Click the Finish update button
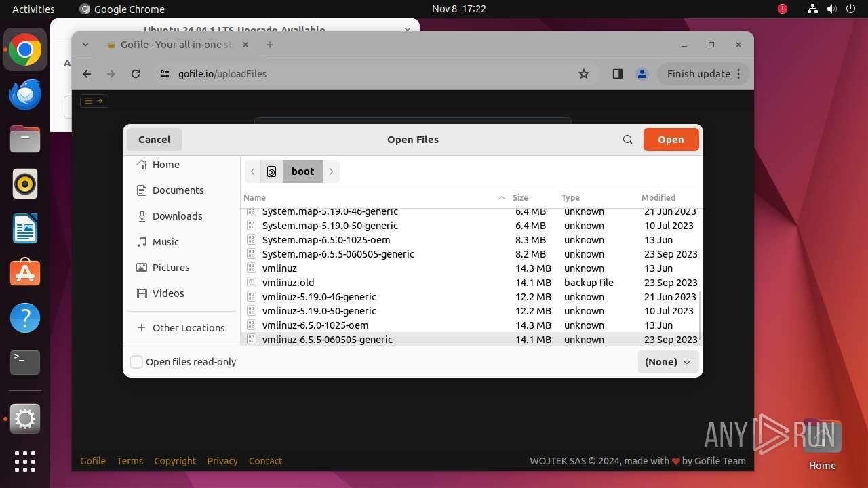The image size is (868, 488). [703, 74]
